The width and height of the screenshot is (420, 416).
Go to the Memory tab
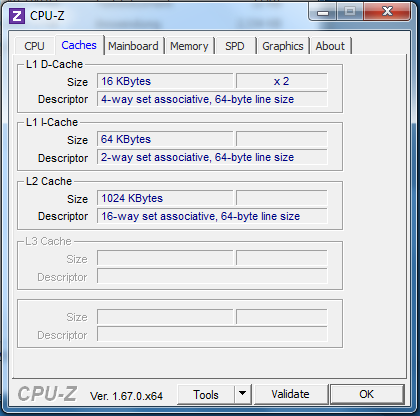click(189, 46)
